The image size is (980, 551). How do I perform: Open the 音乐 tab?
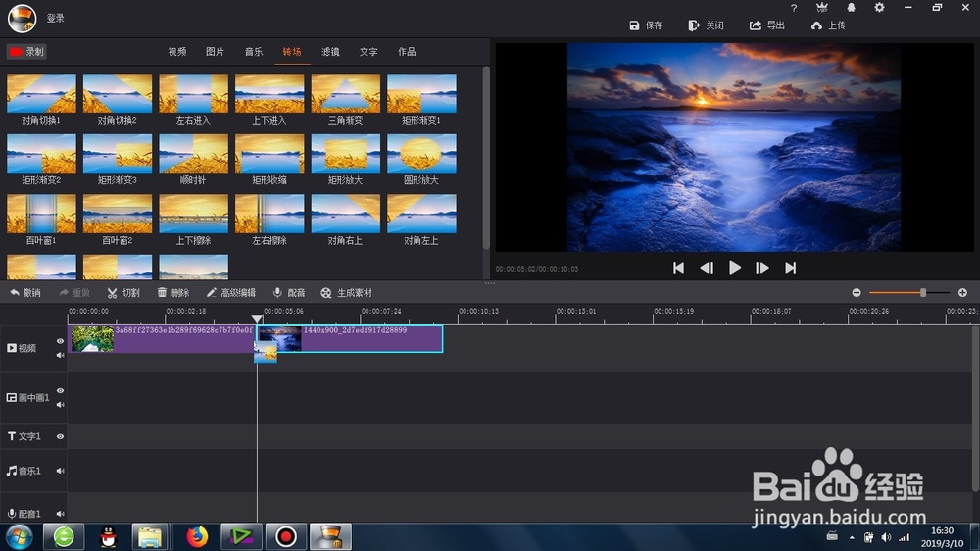(254, 52)
